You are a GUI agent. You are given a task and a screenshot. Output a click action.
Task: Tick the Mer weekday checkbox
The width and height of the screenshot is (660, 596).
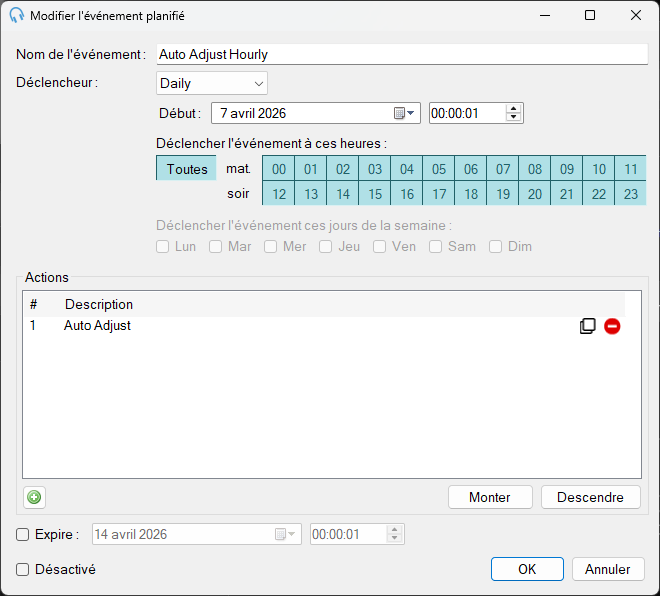[x=270, y=246]
